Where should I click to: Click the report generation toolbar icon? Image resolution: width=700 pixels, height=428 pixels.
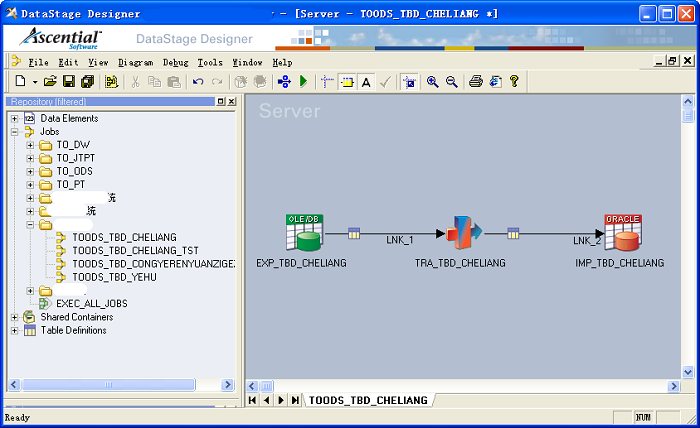click(495, 81)
